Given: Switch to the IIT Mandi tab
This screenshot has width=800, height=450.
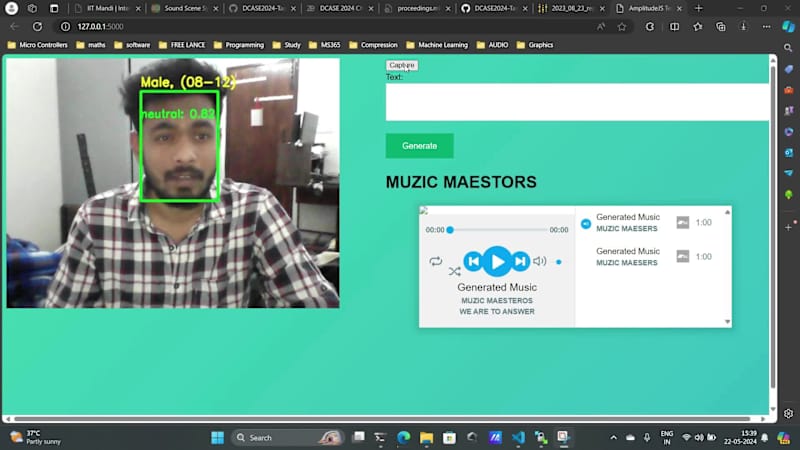Looking at the screenshot, I should click(x=108, y=9).
